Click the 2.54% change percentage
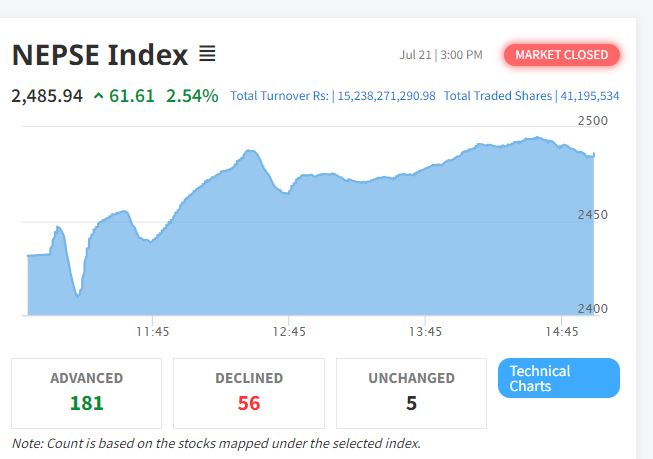Viewport: 653px width, 459px height. [192, 96]
